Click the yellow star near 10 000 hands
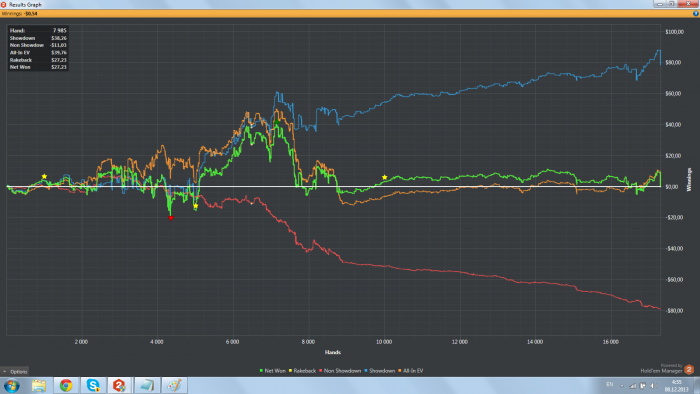This screenshot has height=394, width=700. click(x=384, y=177)
